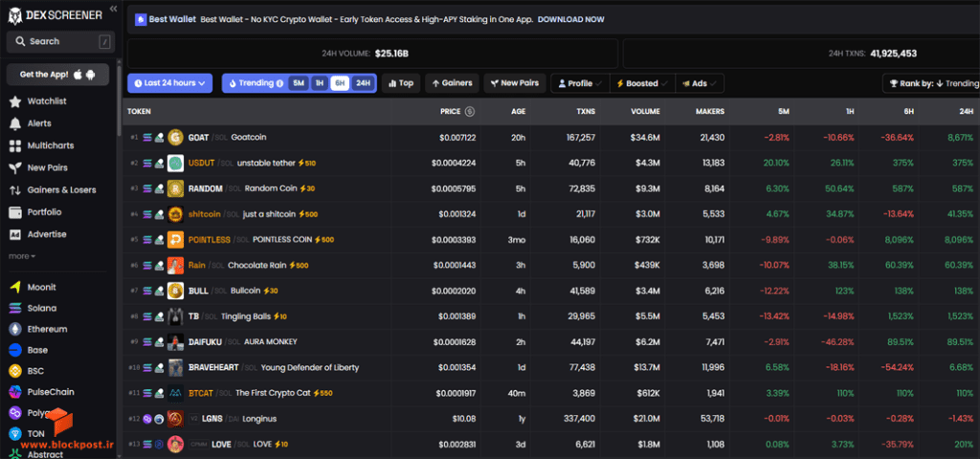Screen dimensions: 980x459
Task: Select the 6H trending timeframe
Action: [340, 83]
